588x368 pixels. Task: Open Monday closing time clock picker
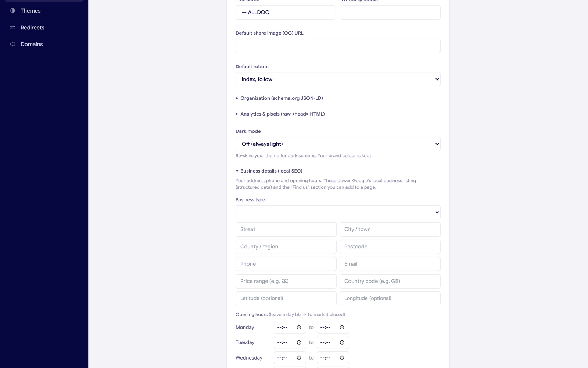pyautogui.click(x=342, y=327)
